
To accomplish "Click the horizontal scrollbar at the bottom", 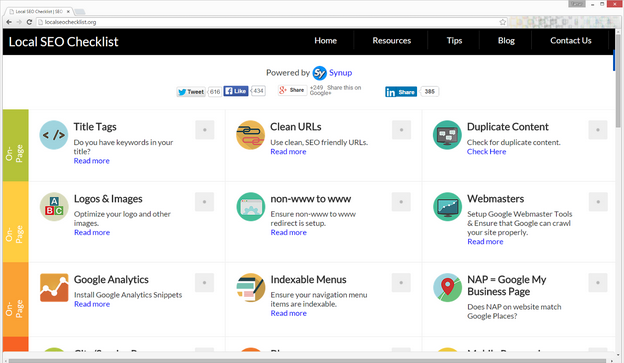I will (x=307, y=361).
